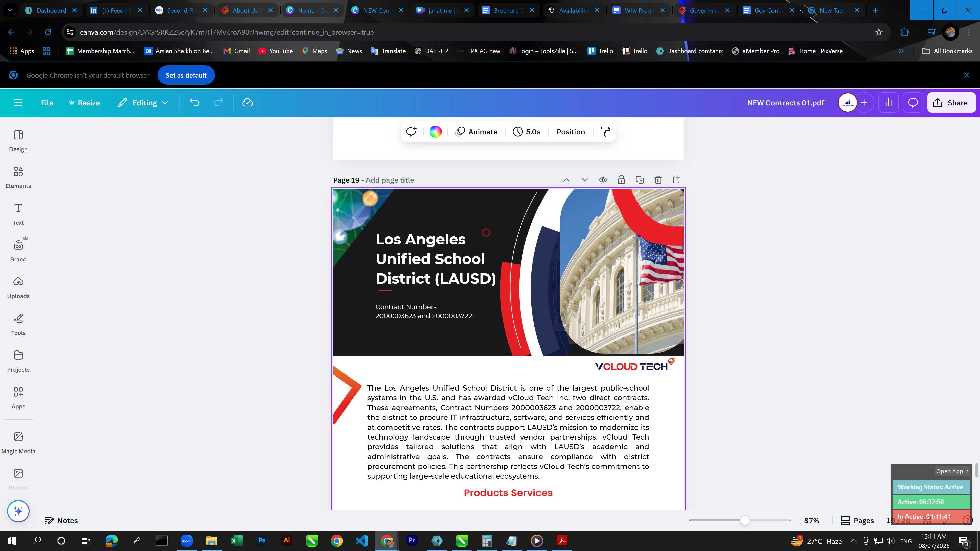Move Page 19 down
The height and width of the screenshot is (551, 980).
click(584, 180)
